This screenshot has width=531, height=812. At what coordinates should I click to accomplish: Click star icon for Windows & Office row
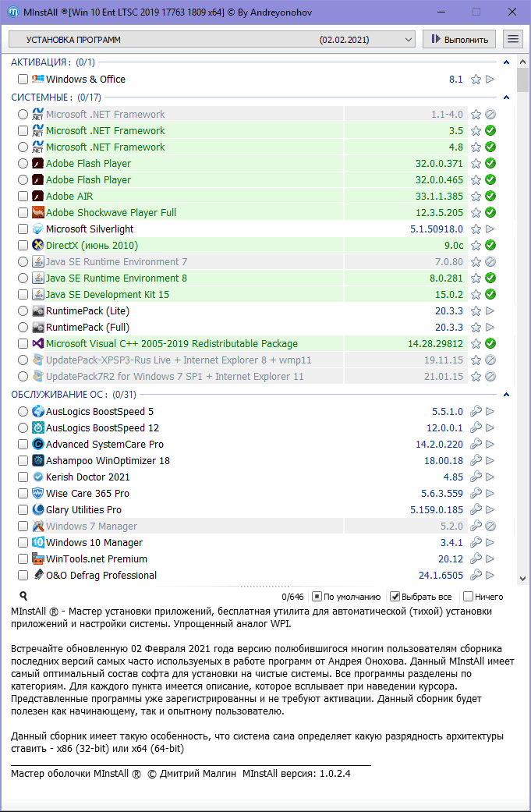coord(476,80)
